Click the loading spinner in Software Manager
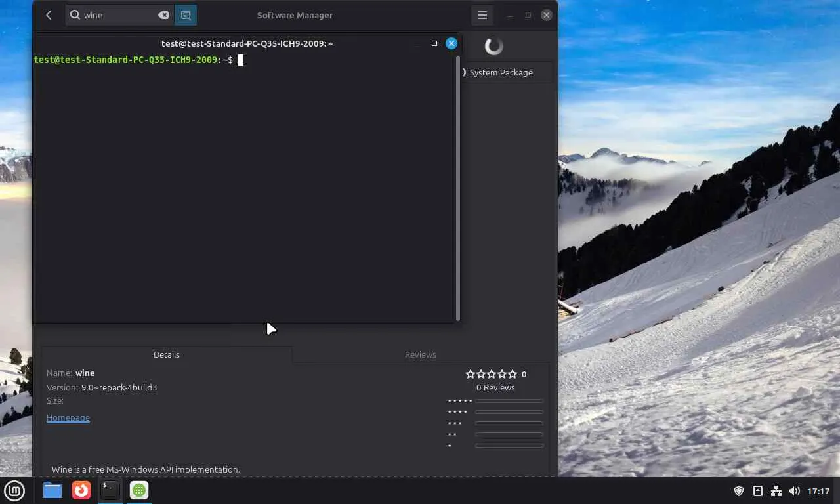Image resolution: width=840 pixels, height=504 pixels. click(x=493, y=46)
